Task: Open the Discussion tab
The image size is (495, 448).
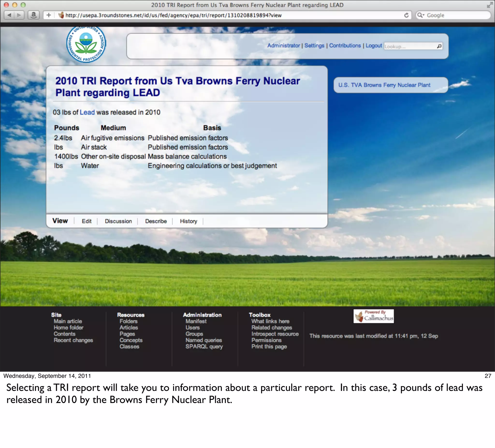Action: click(118, 221)
